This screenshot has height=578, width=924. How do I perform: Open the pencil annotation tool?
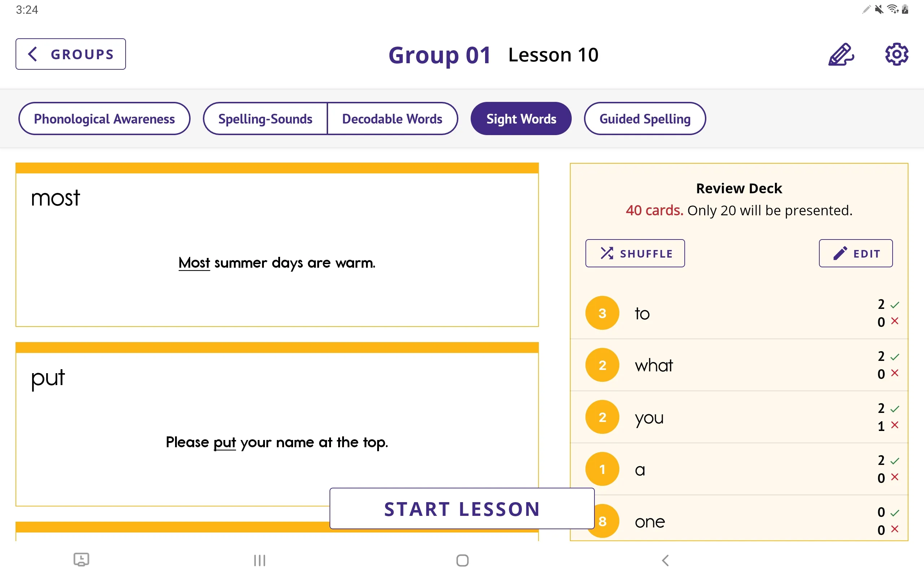(x=841, y=54)
